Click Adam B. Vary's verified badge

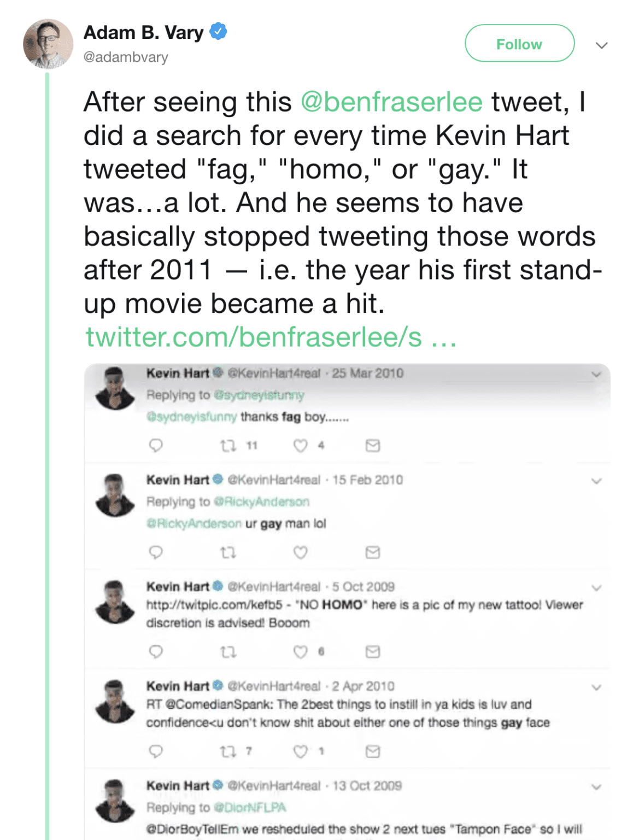click(x=218, y=32)
